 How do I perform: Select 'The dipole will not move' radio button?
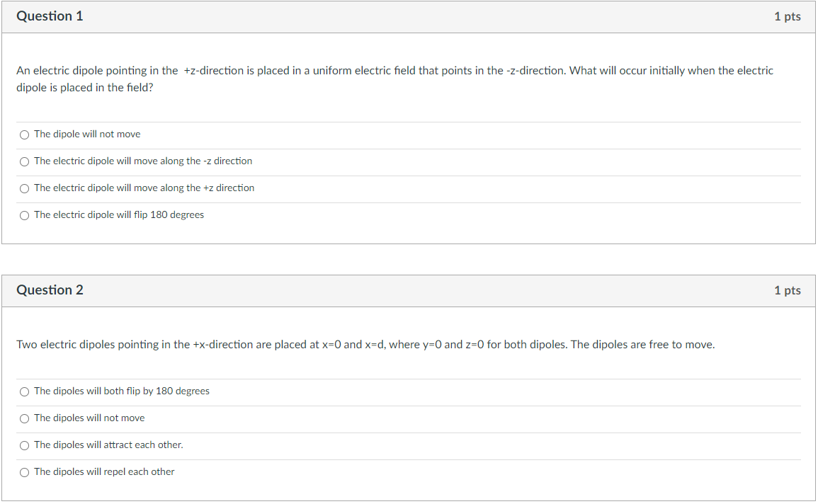pyautogui.click(x=25, y=135)
